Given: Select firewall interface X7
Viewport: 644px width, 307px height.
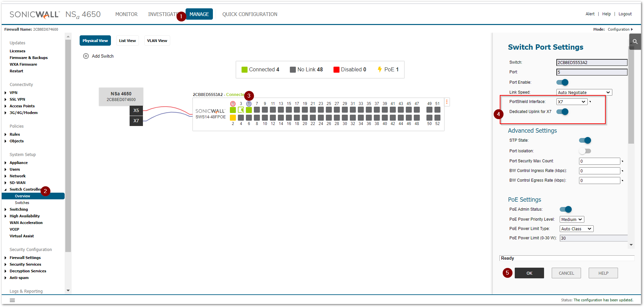Looking at the screenshot, I should pyautogui.click(x=136, y=121).
